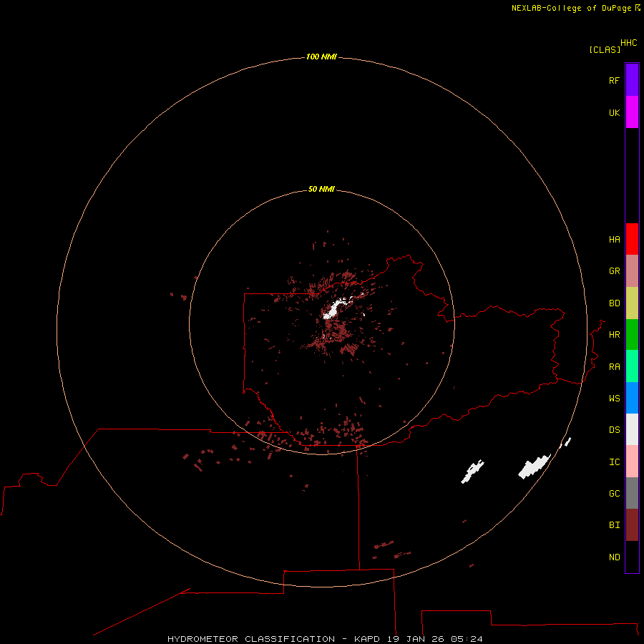
Task: Click the BD legend label
Action: (x=614, y=303)
